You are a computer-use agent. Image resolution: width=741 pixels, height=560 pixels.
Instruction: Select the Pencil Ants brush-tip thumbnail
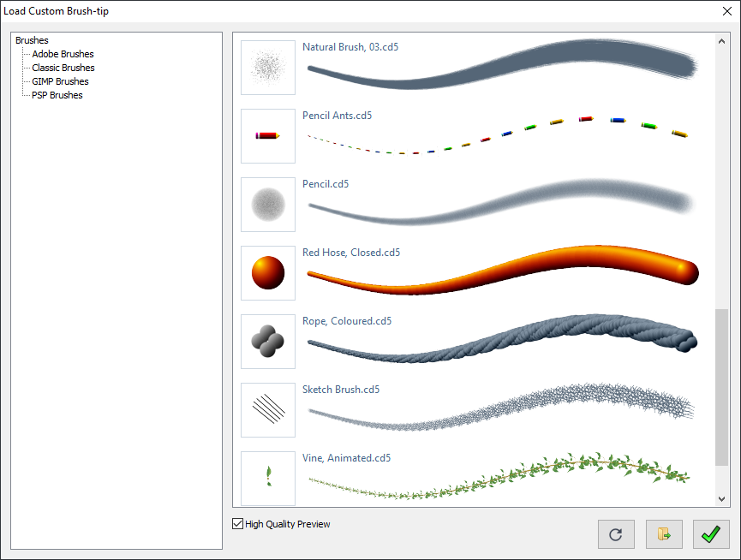268,135
